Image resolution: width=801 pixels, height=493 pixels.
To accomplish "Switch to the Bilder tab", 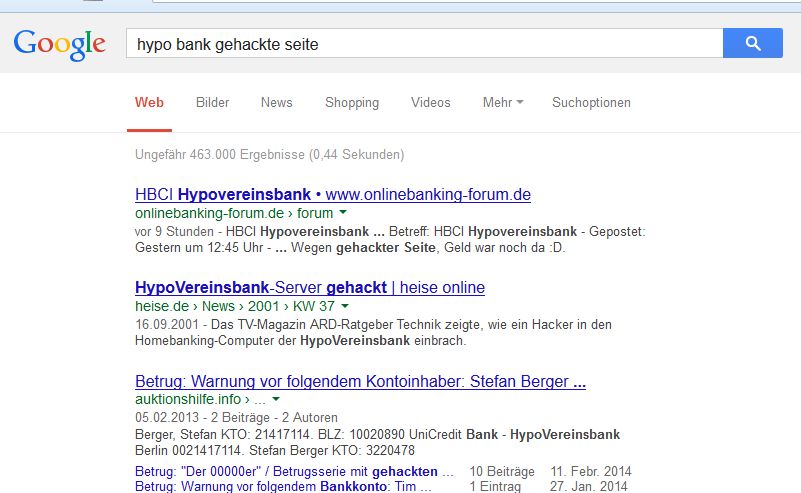I will pyautogui.click(x=213, y=103).
